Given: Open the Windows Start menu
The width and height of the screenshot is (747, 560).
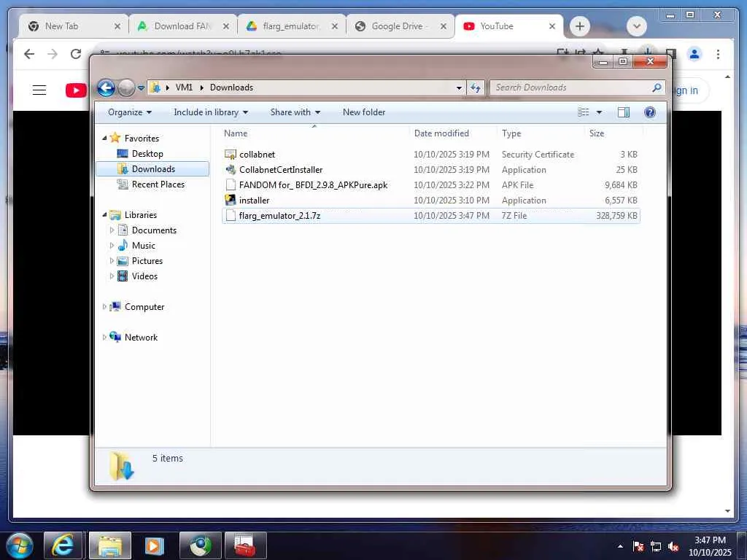Looking at the screenshot, I should pyautogui.click(x=20, y=545).
